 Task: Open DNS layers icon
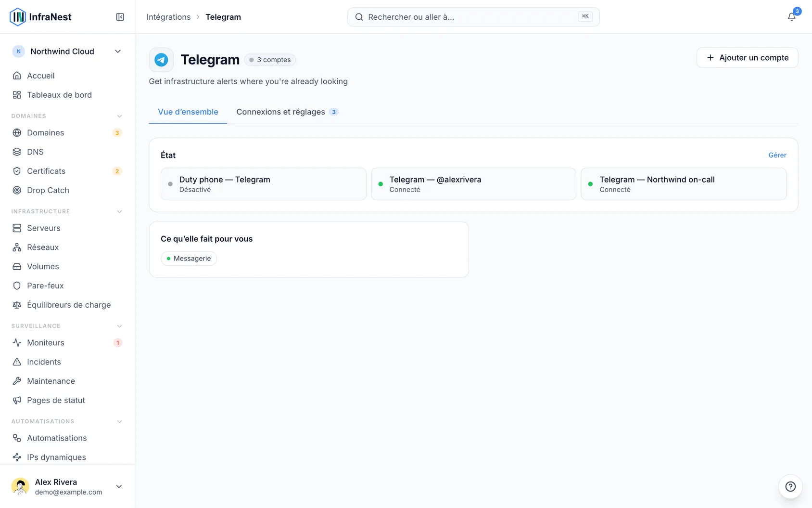(x=17, y=152)
